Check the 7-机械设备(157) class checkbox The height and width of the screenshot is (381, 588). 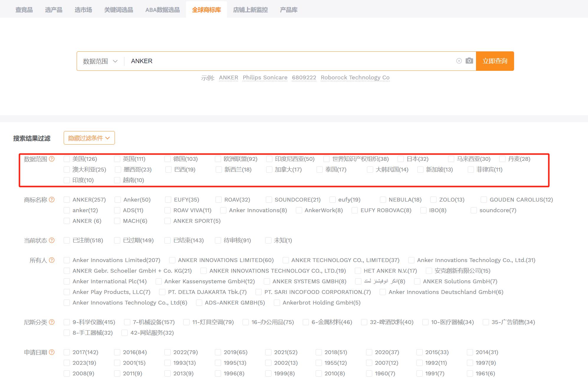click(127, 322)
